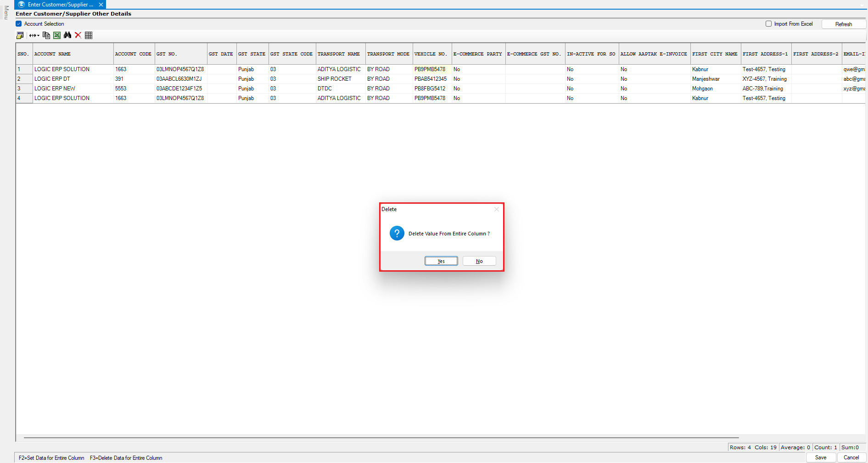Click the first toolbar icon with the yellow box

[20, 35]
